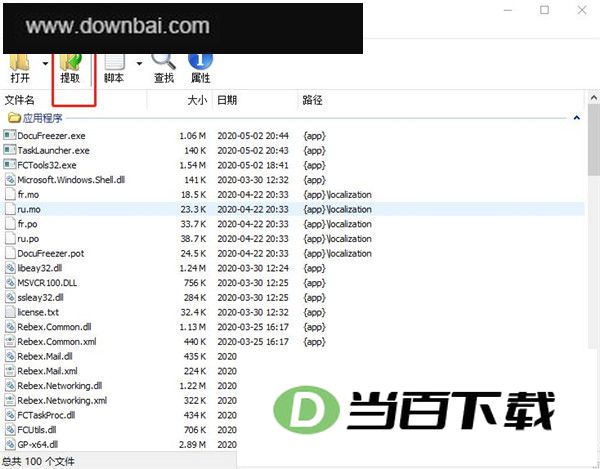Screen dimensions: 600x469
Task: Select the DocuFreezer.exe file icon
Action: click(10, 135)
